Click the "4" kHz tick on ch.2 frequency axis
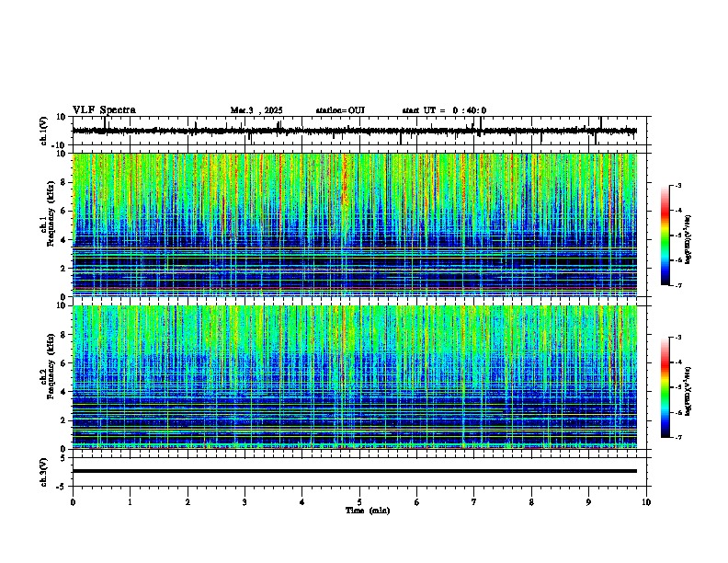728x563 pixels. 64,392
